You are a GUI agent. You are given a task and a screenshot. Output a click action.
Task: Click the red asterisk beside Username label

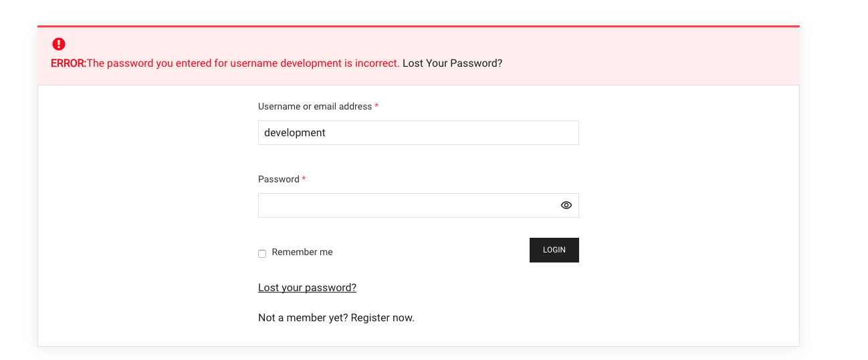coord(376,107)
